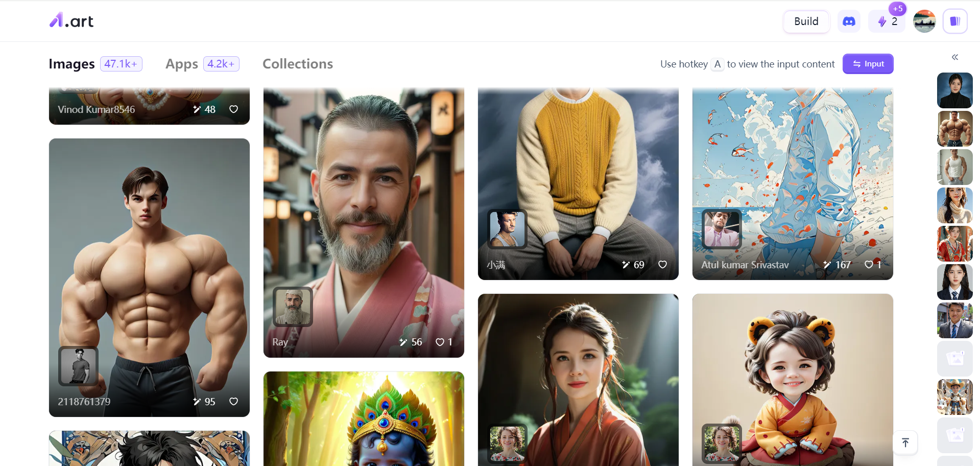This screenshot has width=980, height=466.
Task: View input photo on muscular man card
Action: point(79,366)
